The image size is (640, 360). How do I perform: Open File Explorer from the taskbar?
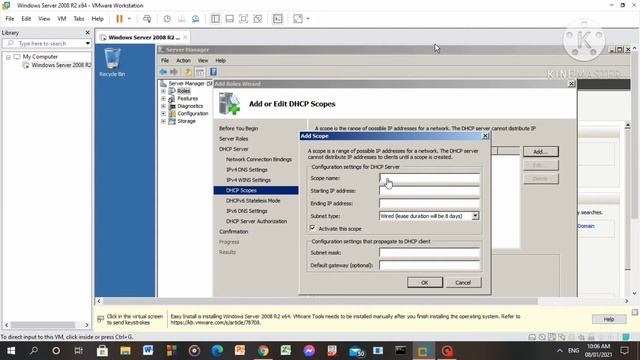point(125,351)
